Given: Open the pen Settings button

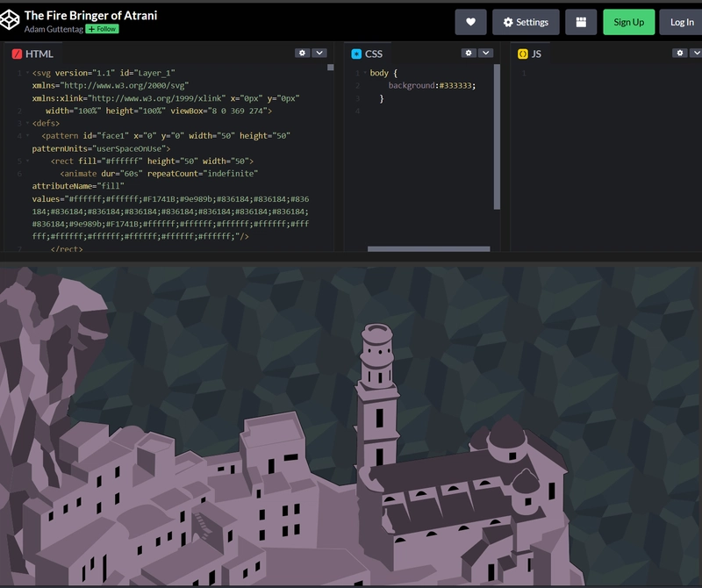Looking at the screenshot, I should (526, 22).
